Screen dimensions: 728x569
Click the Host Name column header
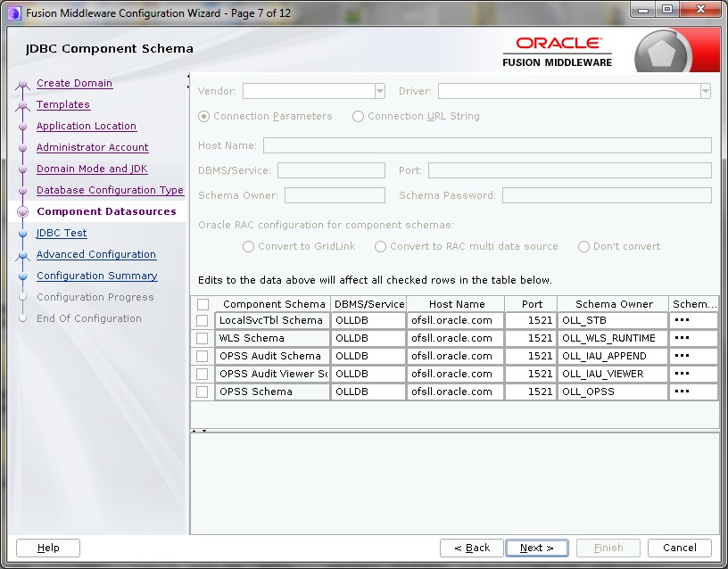click(x=456, y=304)
